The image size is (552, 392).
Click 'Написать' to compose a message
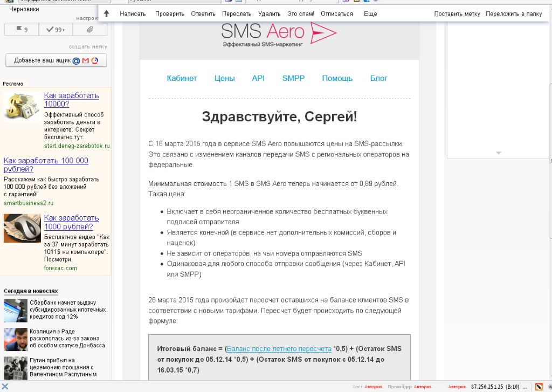click(x=133, y=13)
